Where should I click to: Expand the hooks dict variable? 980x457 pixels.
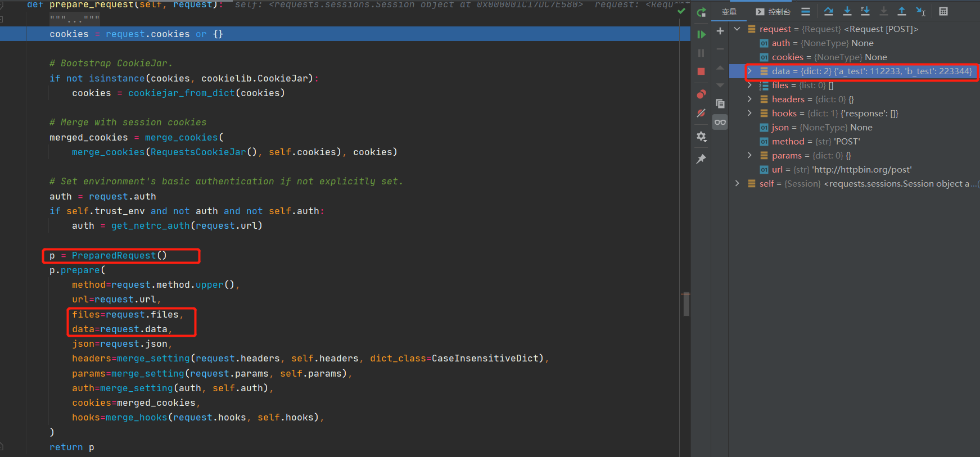coord(749,113)
